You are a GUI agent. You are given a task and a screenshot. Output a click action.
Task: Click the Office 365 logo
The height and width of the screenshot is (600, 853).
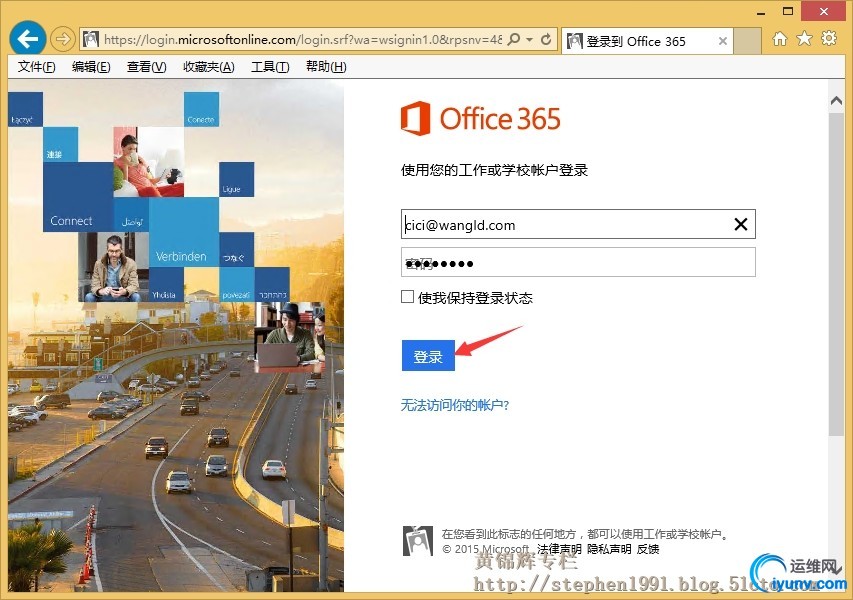480,118
